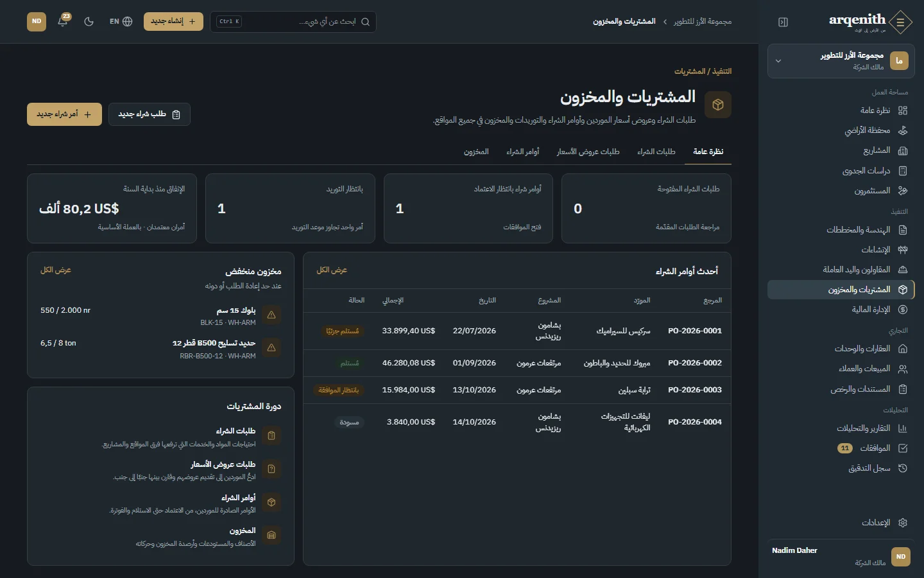The width and height of the screenshot is (924, 578).
Task: Open المبيعات والعملاء sidebar item
Action: [841, 369]
